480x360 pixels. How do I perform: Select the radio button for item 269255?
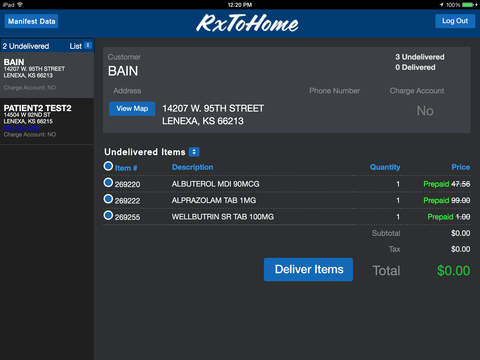[108, 215]
